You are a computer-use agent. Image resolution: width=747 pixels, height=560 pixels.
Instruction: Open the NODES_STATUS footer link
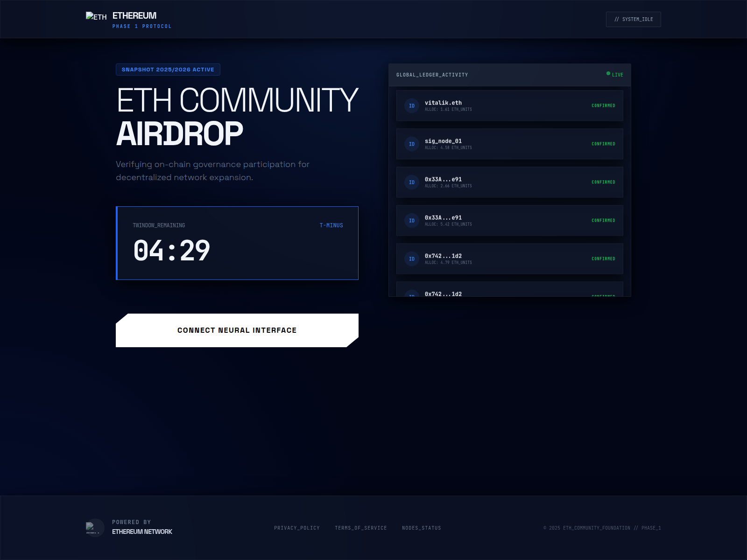point(422,528)
